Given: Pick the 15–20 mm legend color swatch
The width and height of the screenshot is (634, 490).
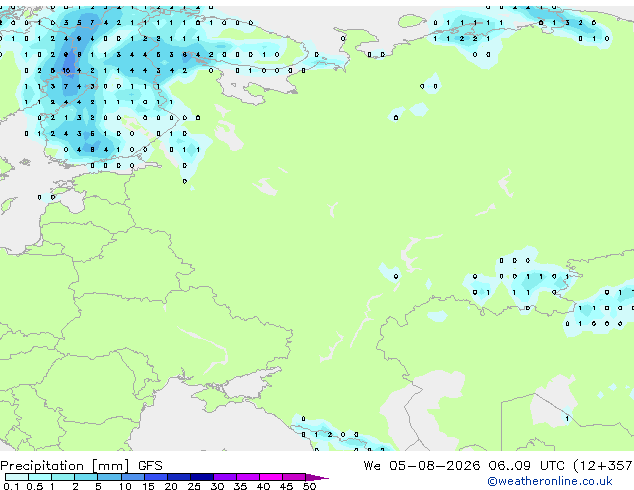Looking at the screenshot, I should [x=155, y=477].
